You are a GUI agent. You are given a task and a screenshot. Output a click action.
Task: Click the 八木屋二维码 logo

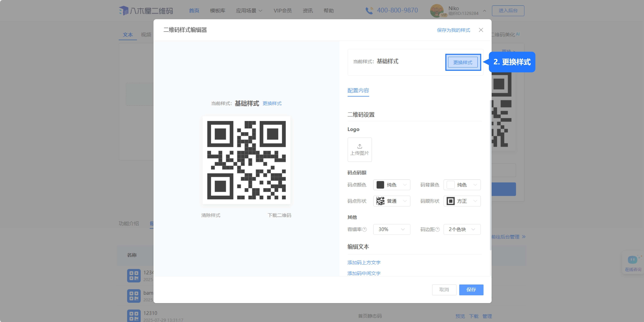(x=146, y=11)
